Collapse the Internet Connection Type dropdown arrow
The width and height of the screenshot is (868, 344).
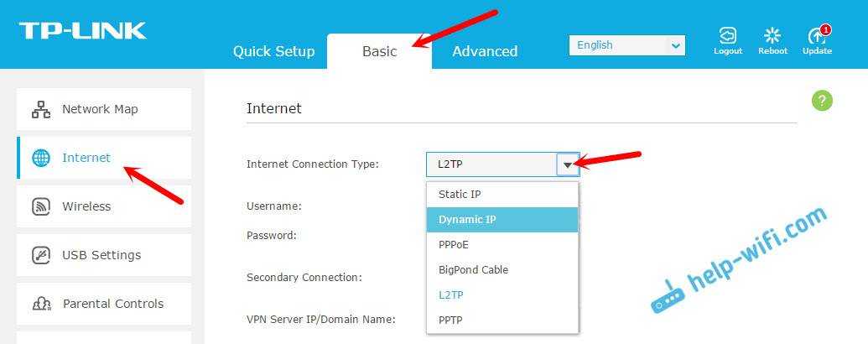tap(568, 164)
